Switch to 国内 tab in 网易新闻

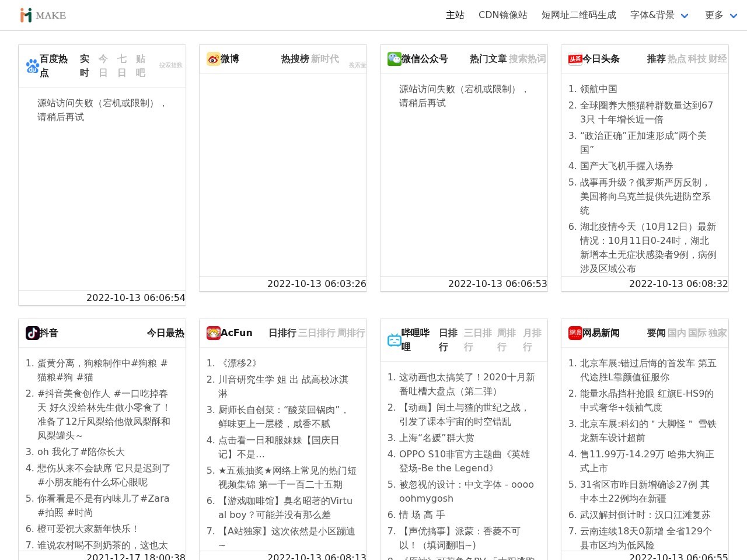676,333
